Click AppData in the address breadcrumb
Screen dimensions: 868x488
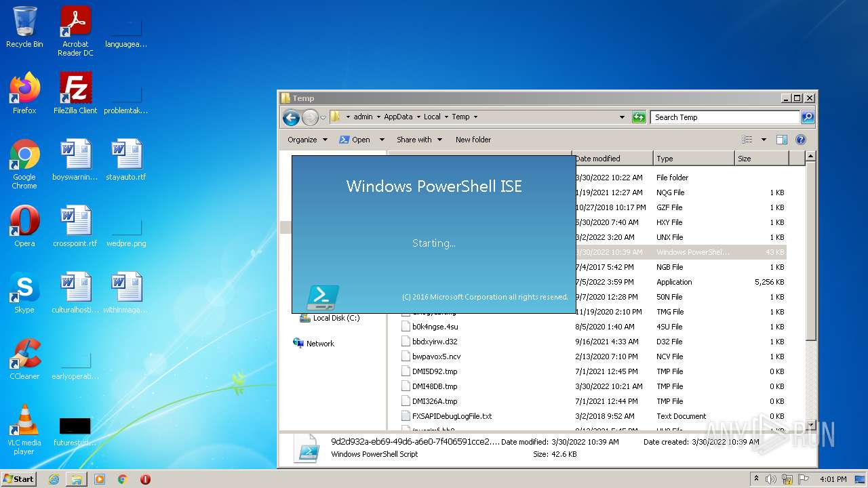tap(398, 117)
